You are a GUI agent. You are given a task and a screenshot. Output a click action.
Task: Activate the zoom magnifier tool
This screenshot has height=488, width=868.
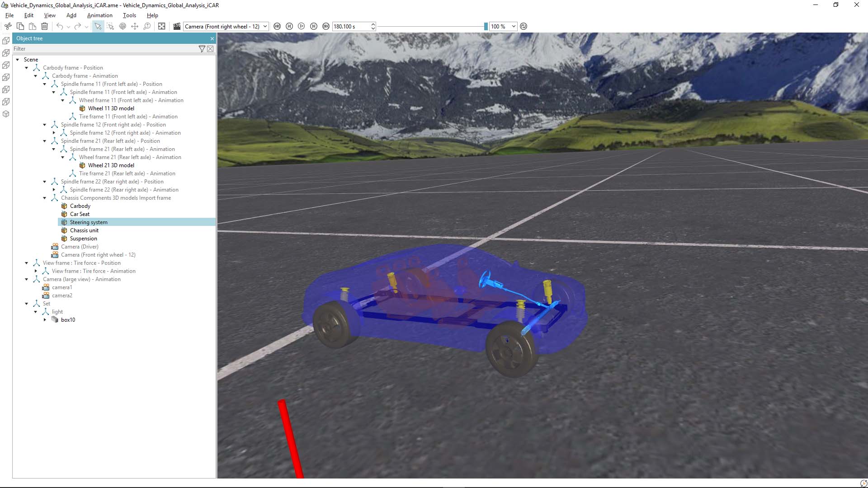click(x=147, y=26)
